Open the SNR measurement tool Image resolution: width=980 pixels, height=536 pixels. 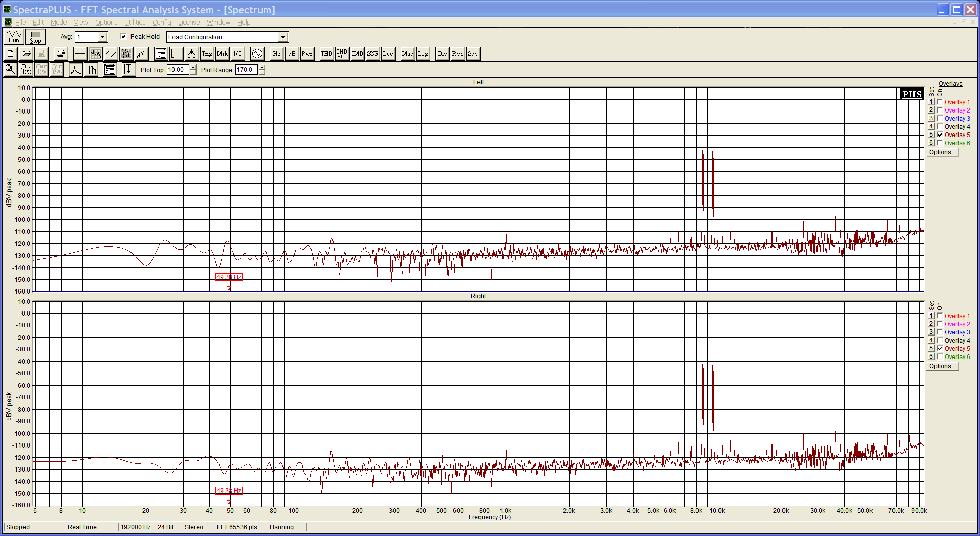(373, 54)
